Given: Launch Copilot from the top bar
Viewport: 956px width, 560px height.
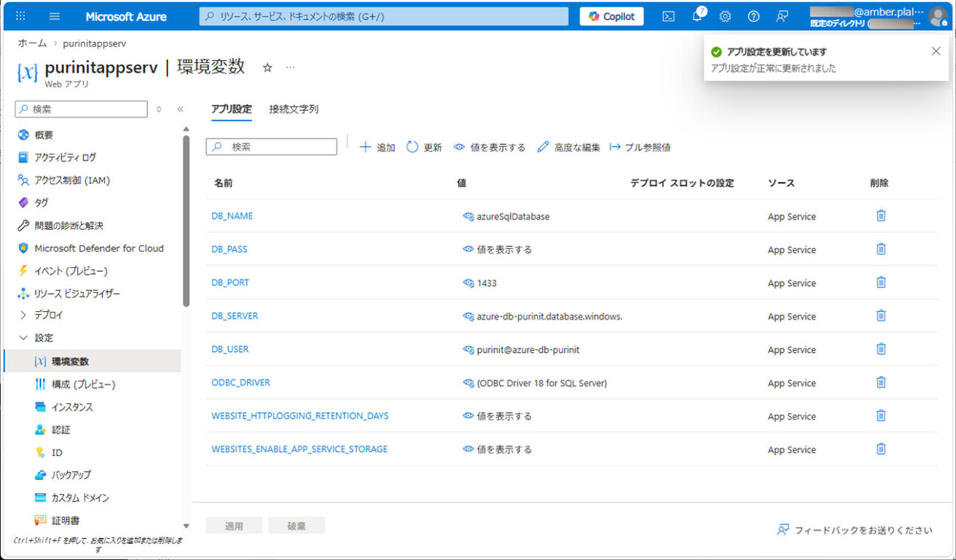Looking at the screenshot, I should 610,15.
